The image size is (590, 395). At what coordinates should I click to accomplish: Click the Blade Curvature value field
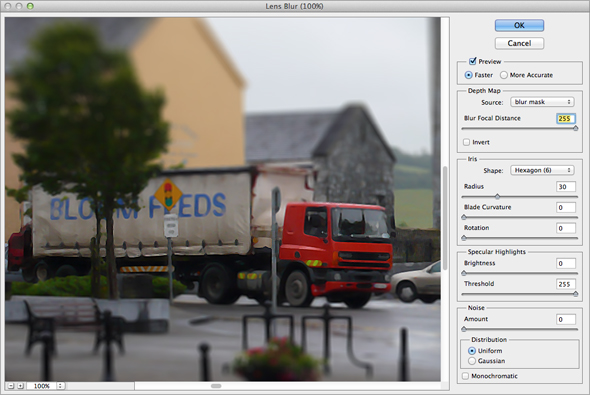tap(566, 207)
